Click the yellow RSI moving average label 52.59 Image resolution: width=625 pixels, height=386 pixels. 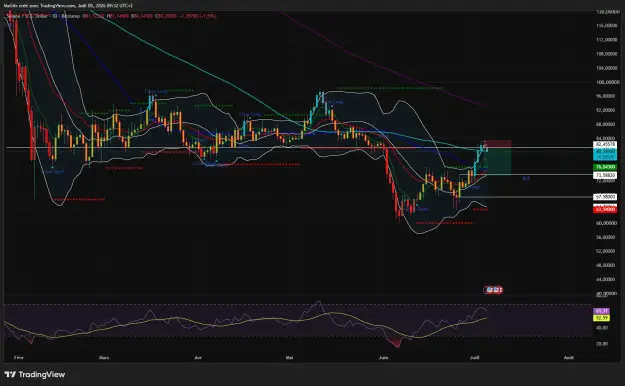[601, 318]
